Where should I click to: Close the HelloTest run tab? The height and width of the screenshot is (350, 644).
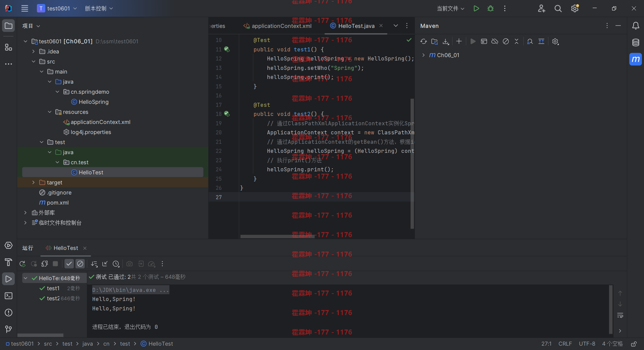click(85, 248)
